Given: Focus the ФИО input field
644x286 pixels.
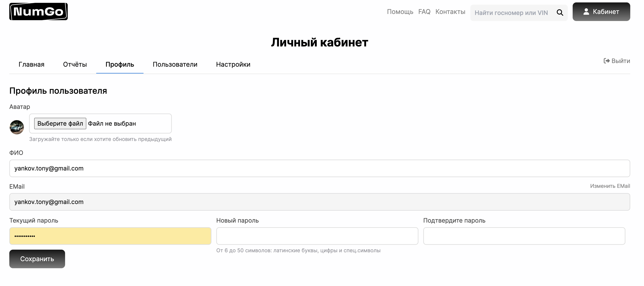Looking at the screenshot, I should [320, 168].
